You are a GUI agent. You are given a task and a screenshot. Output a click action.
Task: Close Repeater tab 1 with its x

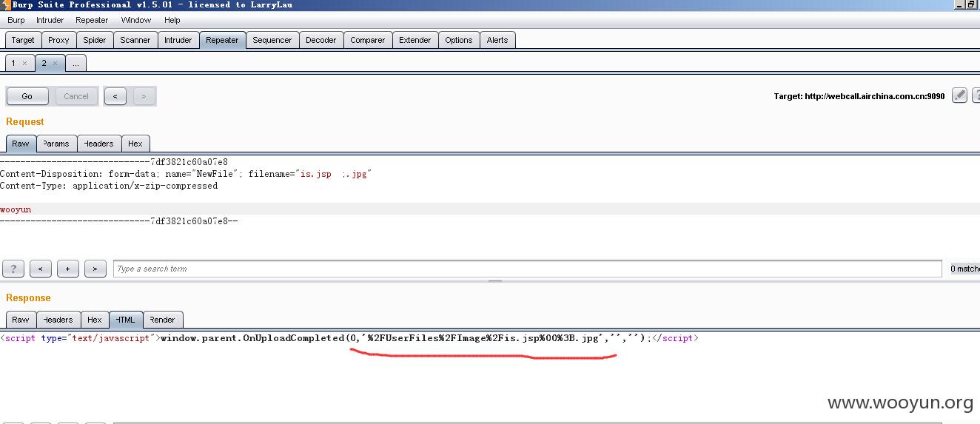click(x=24, y=64)
